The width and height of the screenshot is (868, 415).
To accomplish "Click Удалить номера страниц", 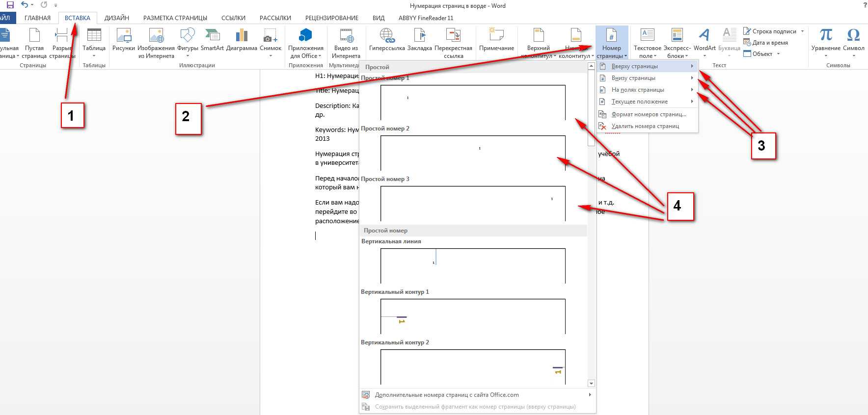I will (x=647, y=126).
